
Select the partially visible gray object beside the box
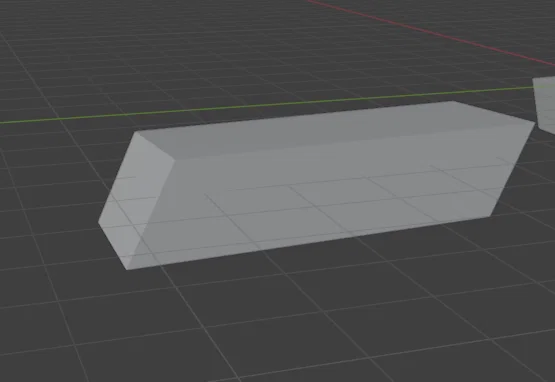coord(545,105)
